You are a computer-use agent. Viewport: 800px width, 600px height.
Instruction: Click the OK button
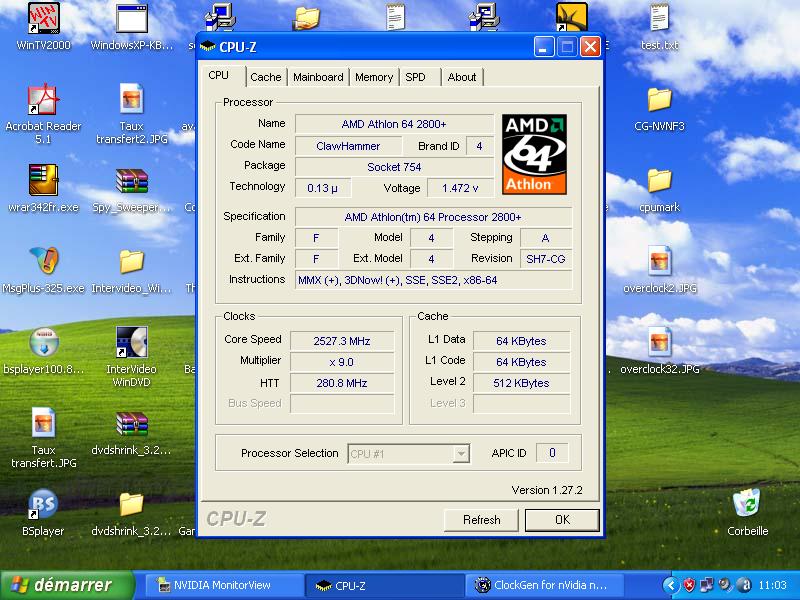tap(562, 519)
